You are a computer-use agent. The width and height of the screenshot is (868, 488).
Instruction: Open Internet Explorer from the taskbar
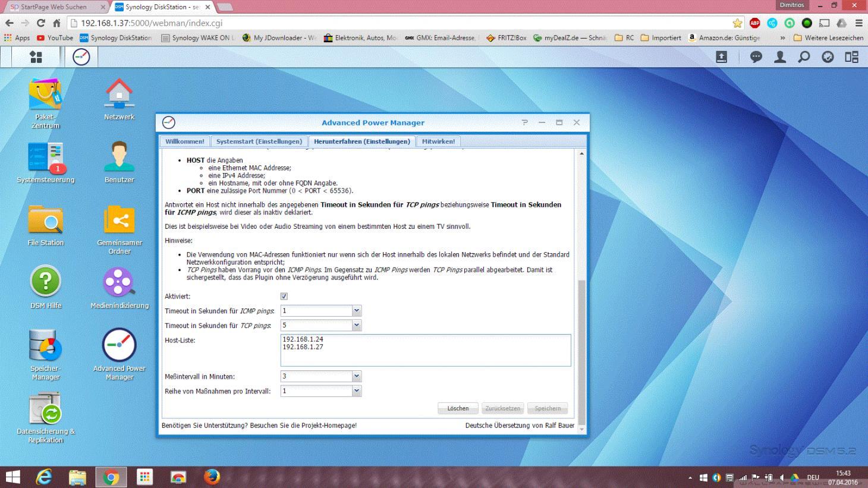pyautogui.click(x=44, y=477)
